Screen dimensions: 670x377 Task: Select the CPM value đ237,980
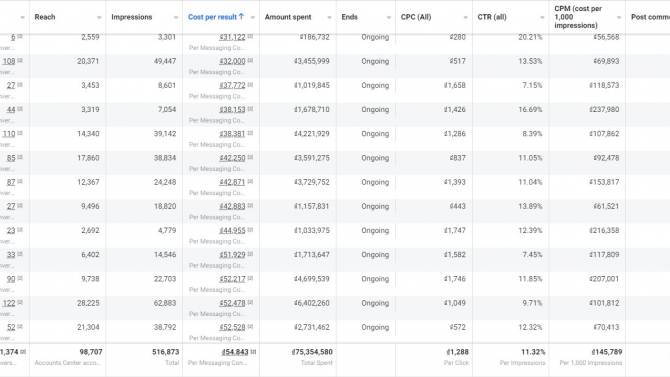(604, 109)
